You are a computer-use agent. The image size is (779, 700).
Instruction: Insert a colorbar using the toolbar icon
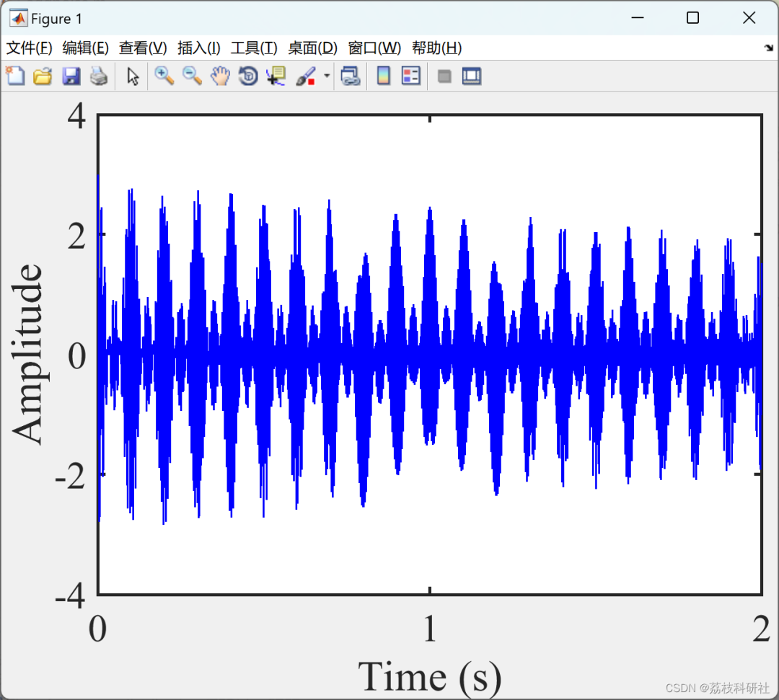[x=384, y=76]
